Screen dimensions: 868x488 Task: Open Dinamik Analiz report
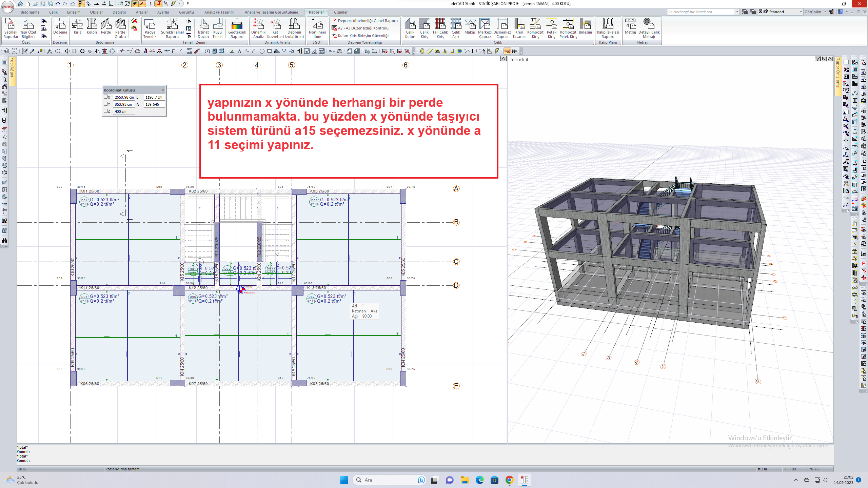coord(258,28)
